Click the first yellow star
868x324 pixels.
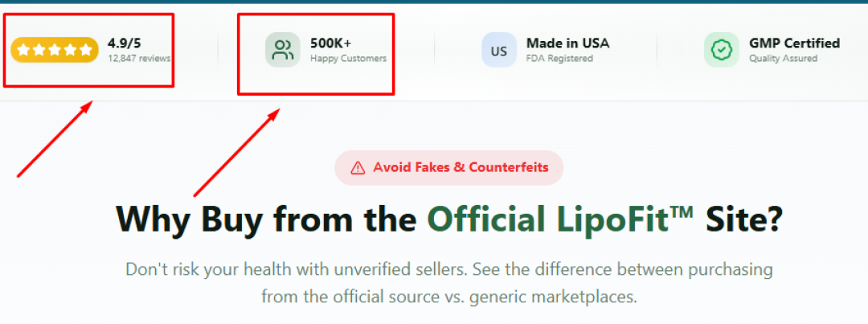click(23, 50)
